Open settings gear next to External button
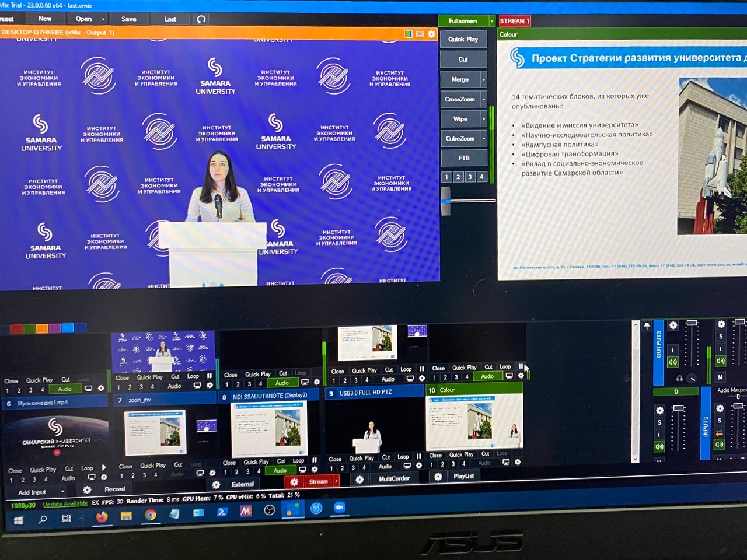This screenshot has width=747, height=560. [x=216, y=485]
